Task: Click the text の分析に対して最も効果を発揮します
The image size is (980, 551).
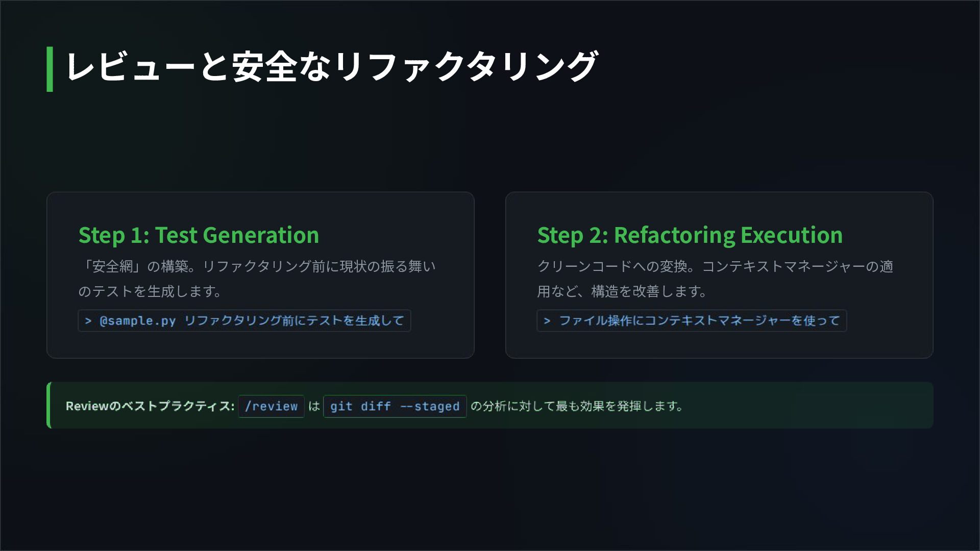Action: pos(577,407)
